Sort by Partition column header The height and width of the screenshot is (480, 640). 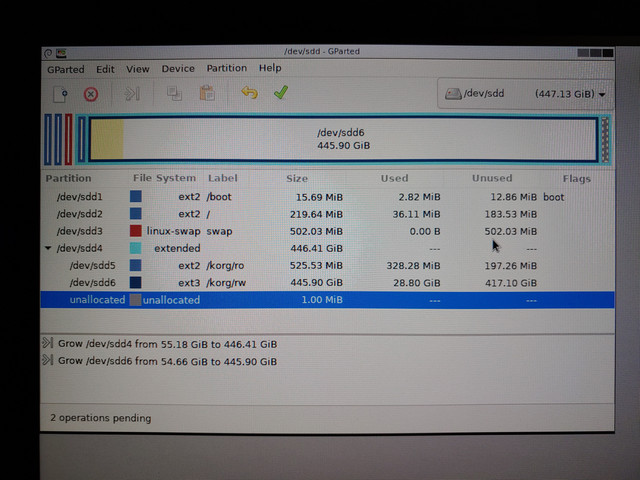pos(69,178)
